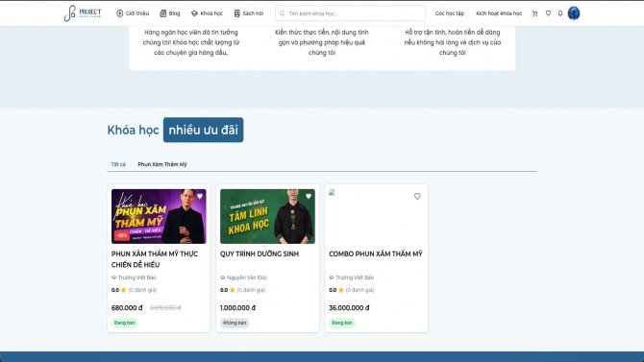Click instructor Nguyễn Văn Đức
This screenshot has width=644, height=362.
coord(246,278)
